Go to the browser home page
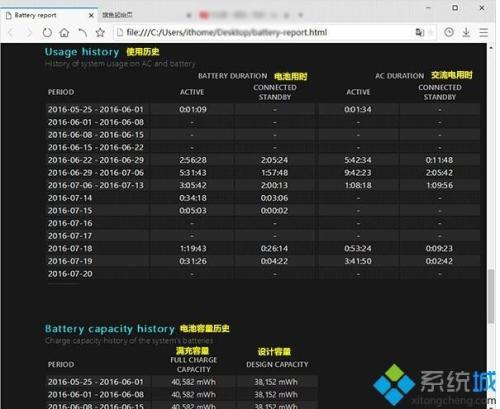 point(64,33)
